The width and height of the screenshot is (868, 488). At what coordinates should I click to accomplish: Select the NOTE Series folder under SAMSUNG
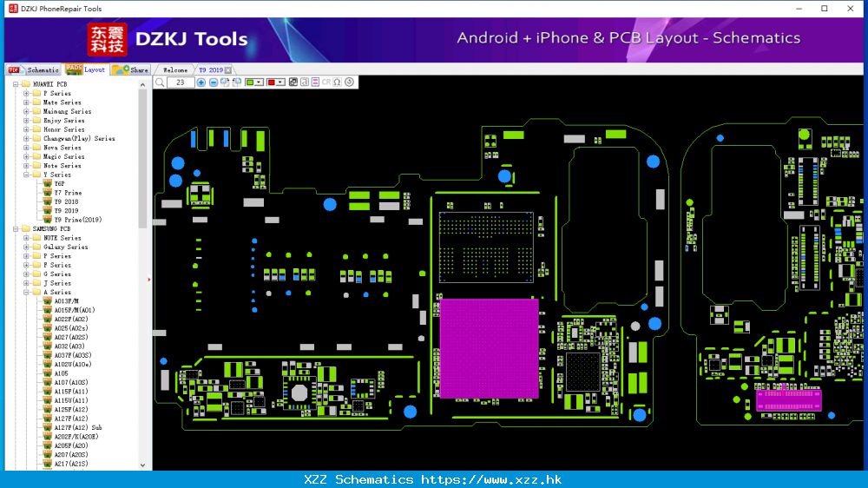tap(62, 238)
